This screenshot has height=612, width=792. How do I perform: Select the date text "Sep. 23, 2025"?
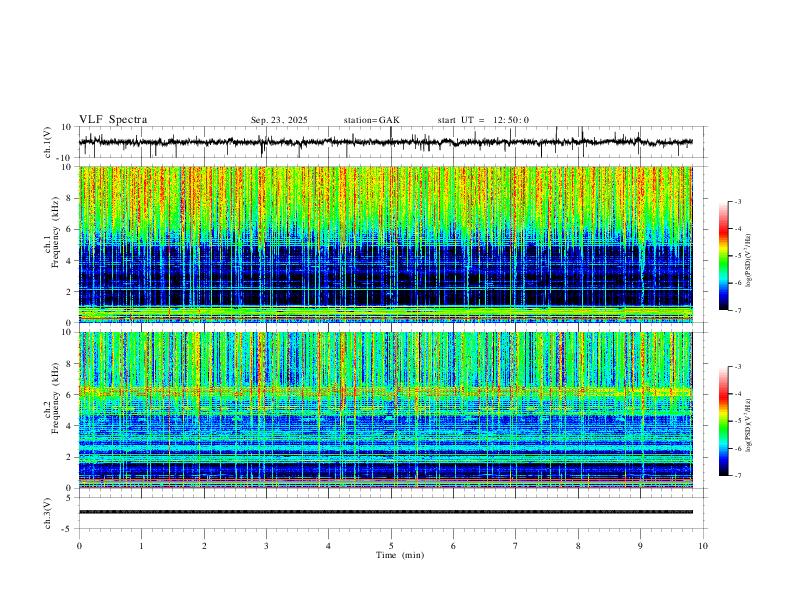(279, 120)
